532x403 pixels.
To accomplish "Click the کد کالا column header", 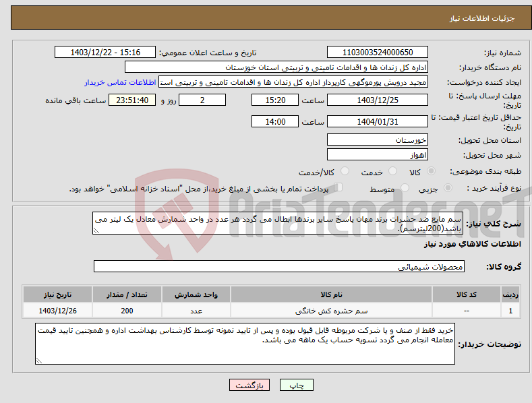I will coord(467,294).
